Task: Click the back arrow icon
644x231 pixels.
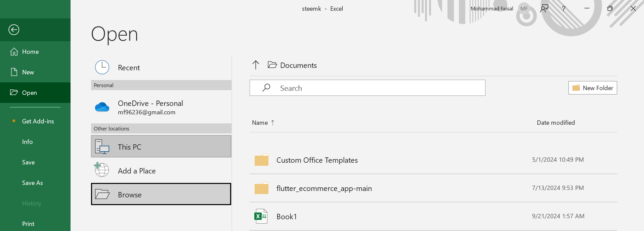Action: pos(14,30)
